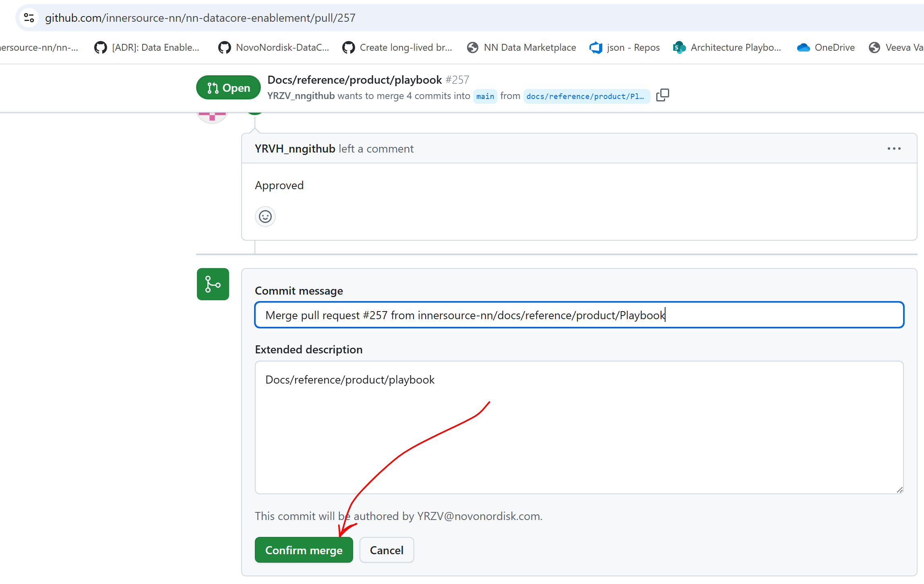Click 'This commit will be authored by' note
Screen dimensions: 924x584
click(x=399, y=516)
